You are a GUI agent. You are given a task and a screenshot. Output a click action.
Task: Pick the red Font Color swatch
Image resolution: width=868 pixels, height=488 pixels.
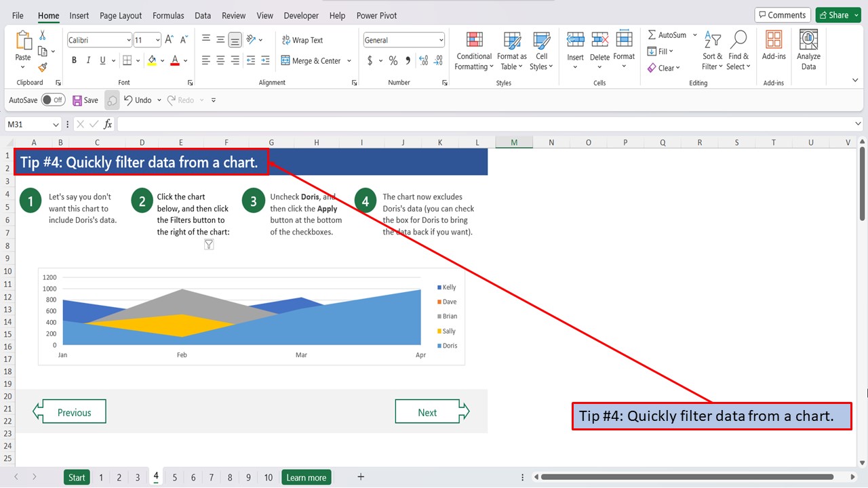click(175, 60)
